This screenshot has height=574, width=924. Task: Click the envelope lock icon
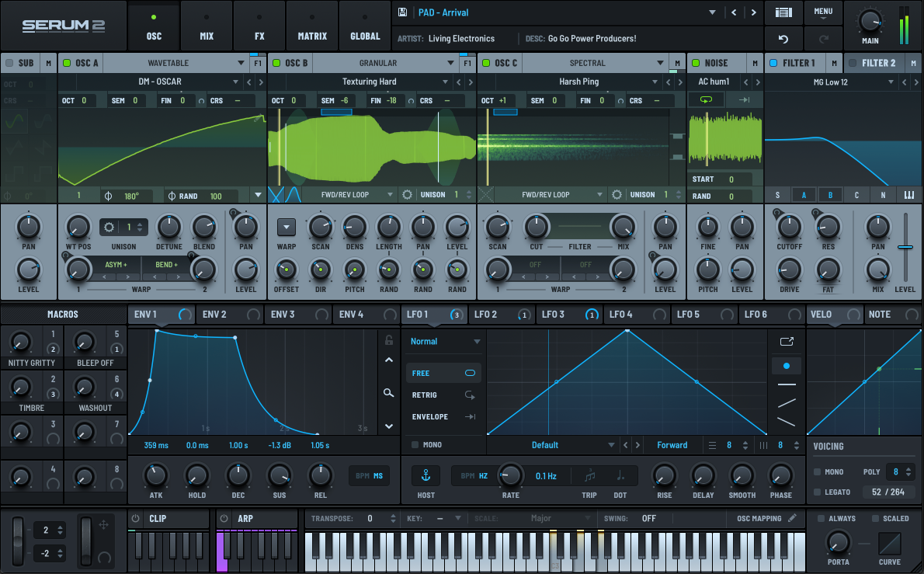point(389,340)
